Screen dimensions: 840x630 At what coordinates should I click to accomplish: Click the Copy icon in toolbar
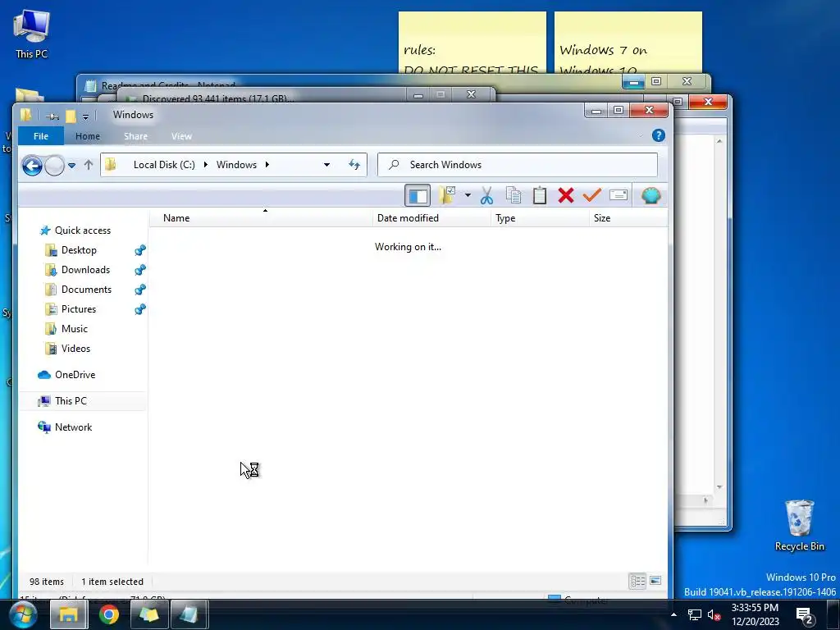(x=514, y=195)
